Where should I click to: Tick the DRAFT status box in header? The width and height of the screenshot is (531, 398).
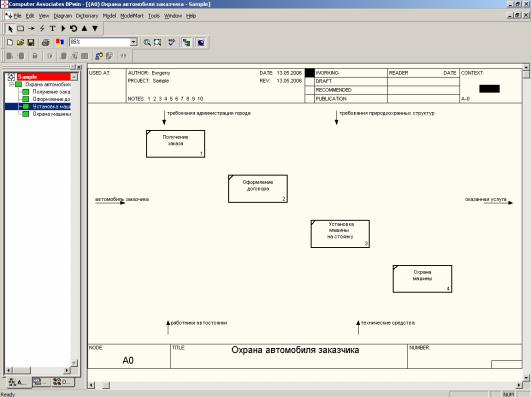coord(310,81)
